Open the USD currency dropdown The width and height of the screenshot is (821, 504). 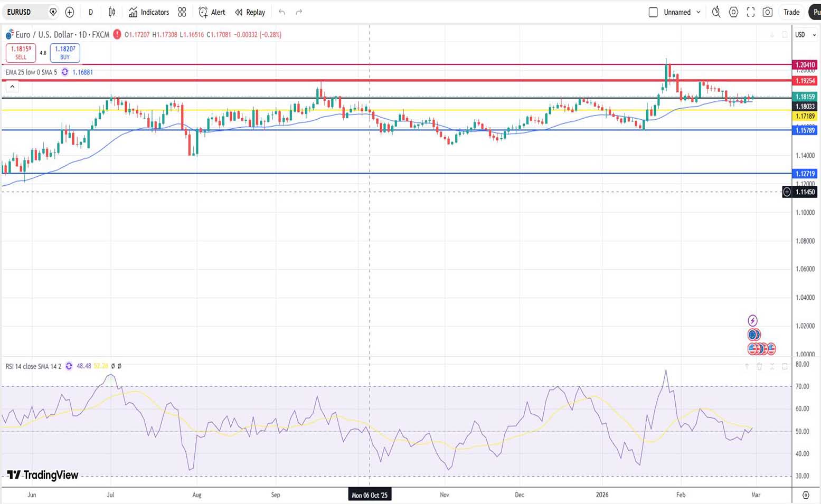(806, 35)
